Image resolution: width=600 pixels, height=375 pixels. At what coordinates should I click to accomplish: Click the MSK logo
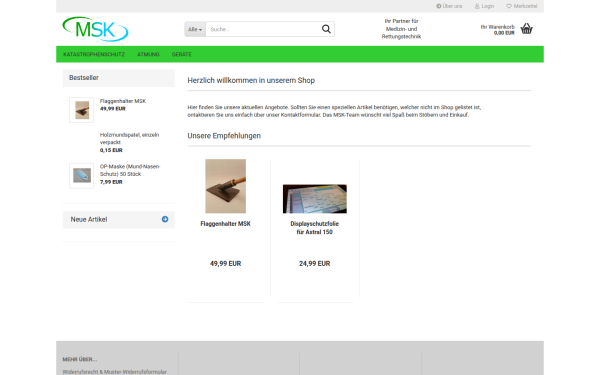[95, 29]
